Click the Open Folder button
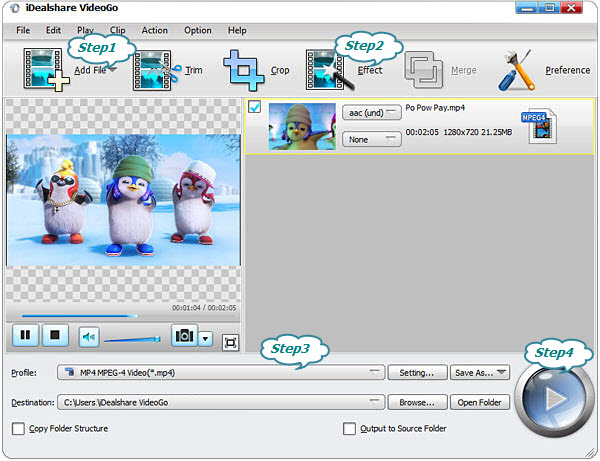Image resolution: width=600 pixels, height=461 pixels. click(x=480, y=402)
